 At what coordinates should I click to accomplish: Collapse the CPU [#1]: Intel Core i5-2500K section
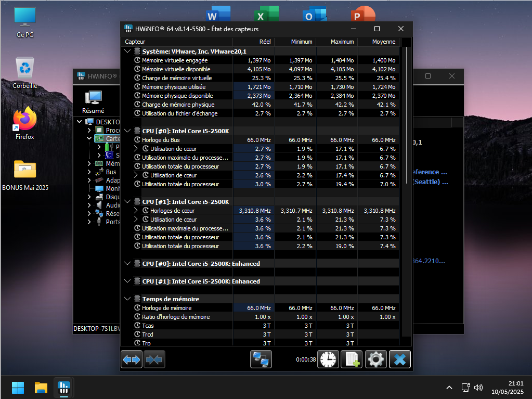(x=127, y=201)
